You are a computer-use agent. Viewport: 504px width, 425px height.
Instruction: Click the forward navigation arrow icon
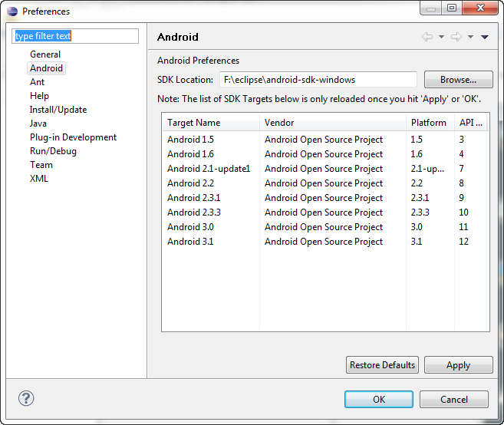pyautogui.click(x=456, y=37)
